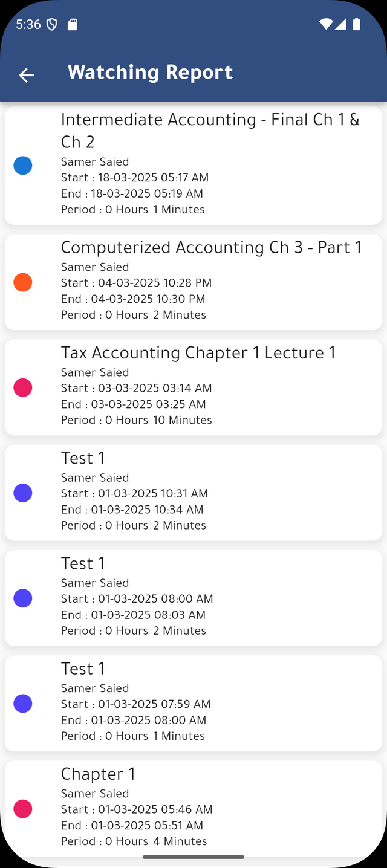Tap the battery status icon
Screen dimensions: 387x868
357,24
